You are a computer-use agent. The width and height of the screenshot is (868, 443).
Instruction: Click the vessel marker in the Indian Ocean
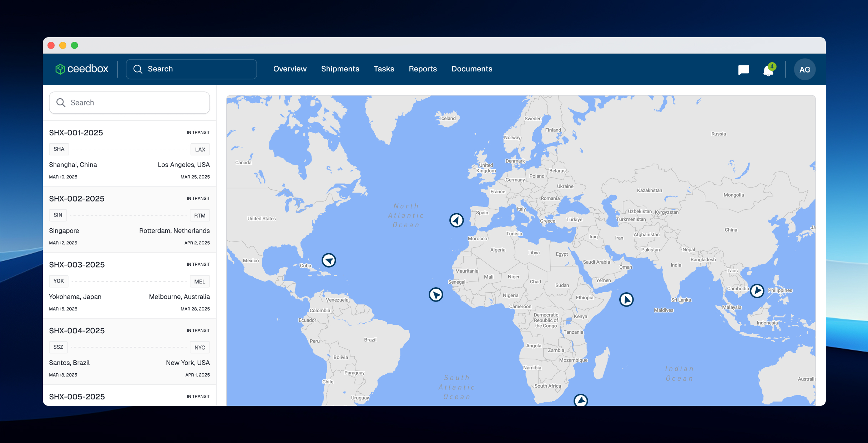point(626,300)
